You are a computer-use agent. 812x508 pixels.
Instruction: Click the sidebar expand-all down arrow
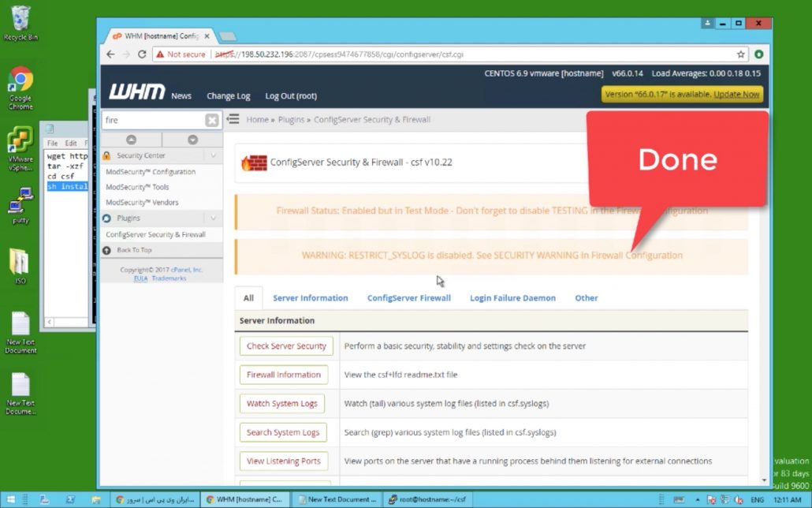pos(192,140)
